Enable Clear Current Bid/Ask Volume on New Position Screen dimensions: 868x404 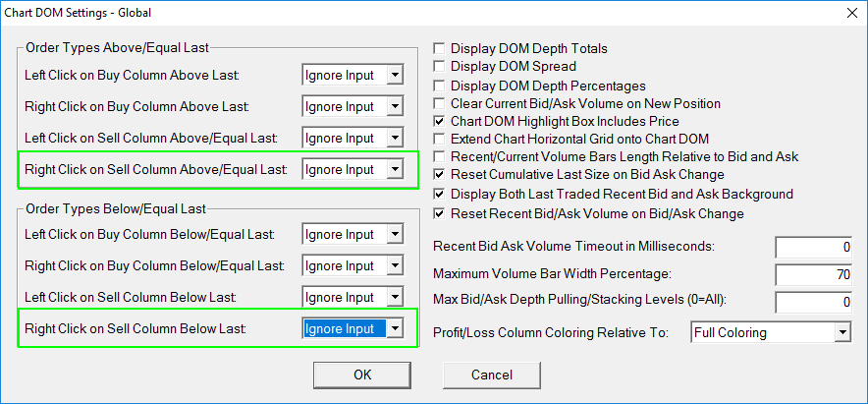point(440,103)
